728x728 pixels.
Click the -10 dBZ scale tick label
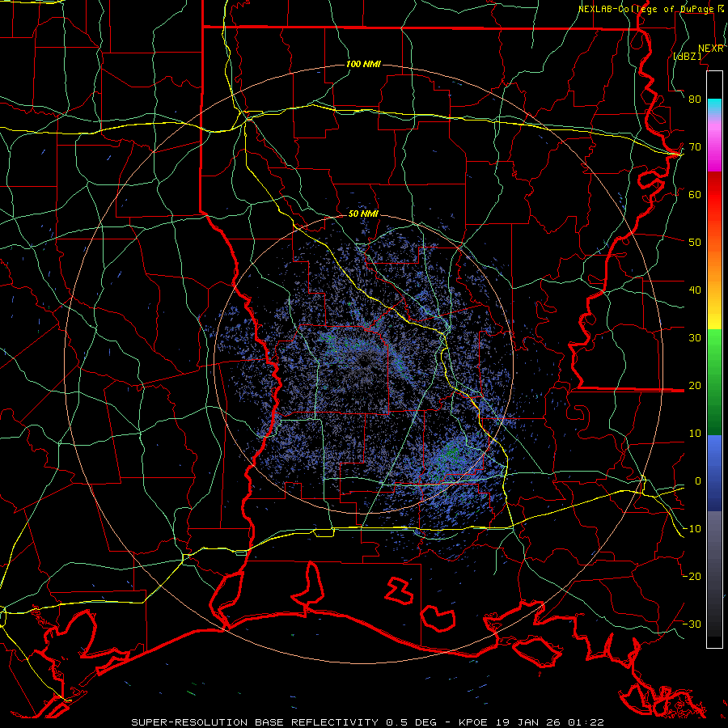click(692, 529)
